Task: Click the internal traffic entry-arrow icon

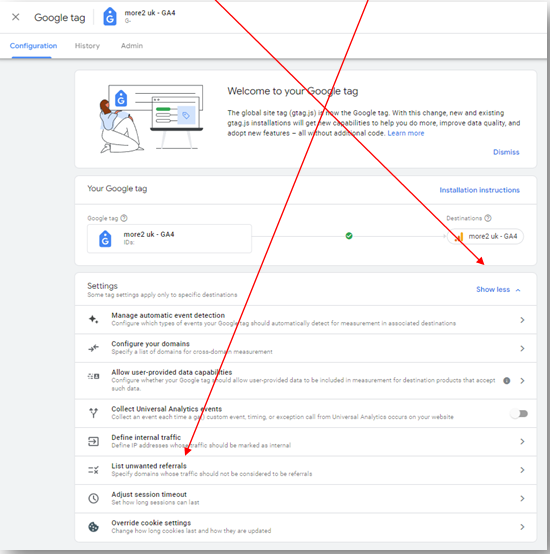Action: [93, 441]
